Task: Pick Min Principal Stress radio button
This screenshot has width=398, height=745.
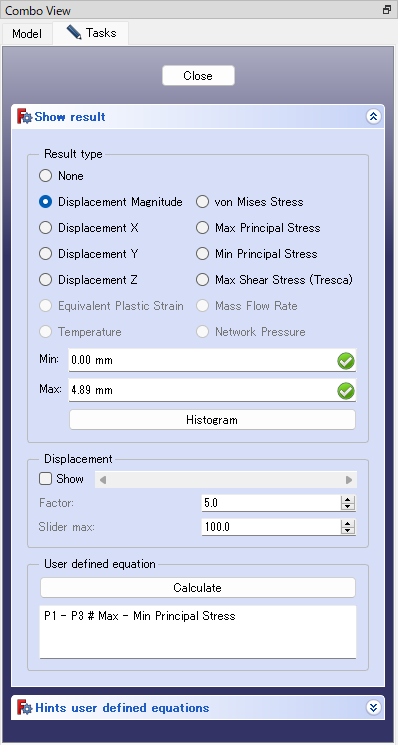Action: click(x=203, y=254)
